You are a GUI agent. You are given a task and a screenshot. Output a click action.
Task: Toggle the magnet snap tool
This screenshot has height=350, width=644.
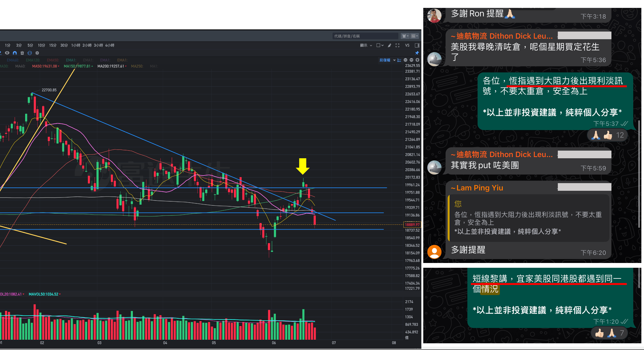pos(15,53)
